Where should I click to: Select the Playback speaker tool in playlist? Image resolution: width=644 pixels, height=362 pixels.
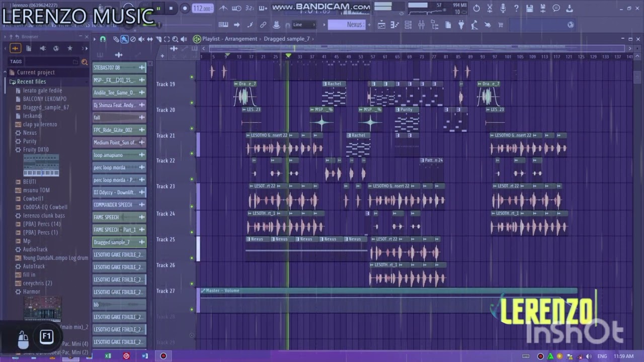(184, 39)
